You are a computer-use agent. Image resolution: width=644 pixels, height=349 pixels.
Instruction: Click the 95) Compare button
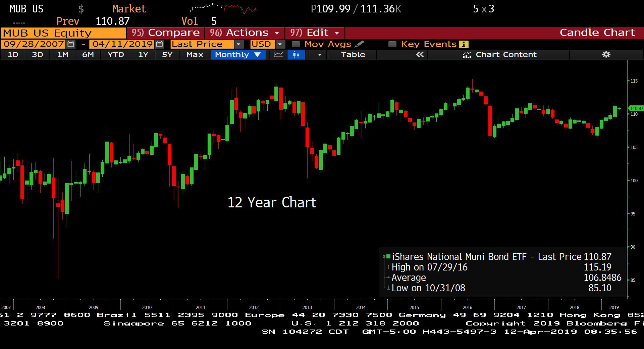pyautogui.click(x=166, y=33)
